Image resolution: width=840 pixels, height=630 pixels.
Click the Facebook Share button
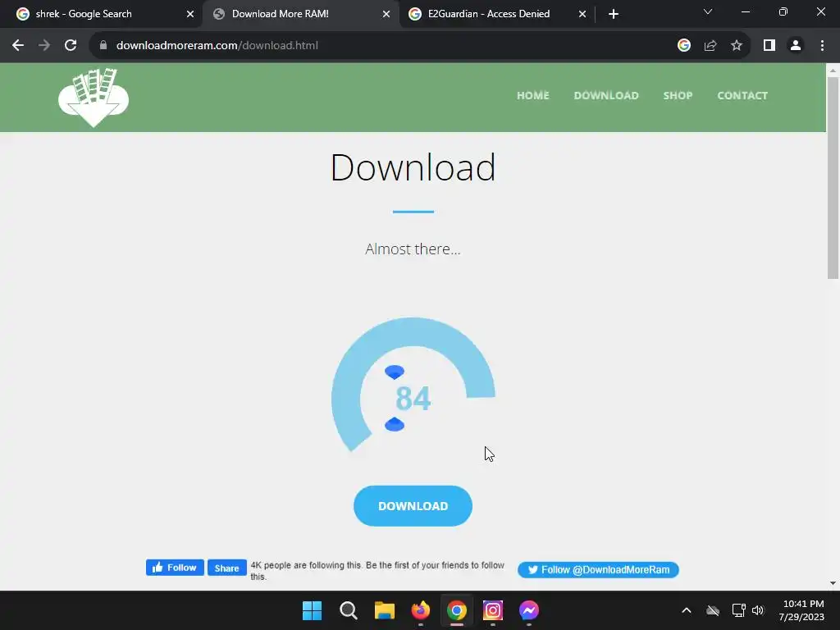(227, 568)
